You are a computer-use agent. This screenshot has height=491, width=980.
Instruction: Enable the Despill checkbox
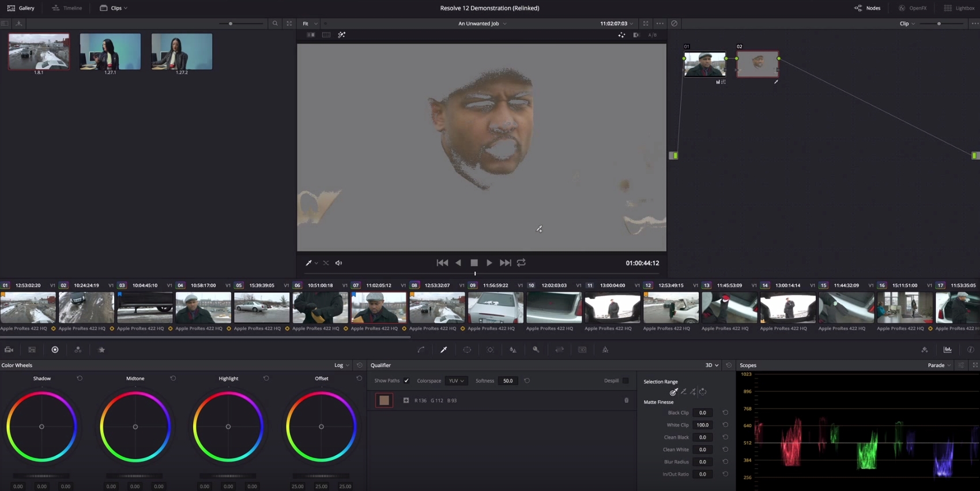pyautogui.click(x=625, y=381)
